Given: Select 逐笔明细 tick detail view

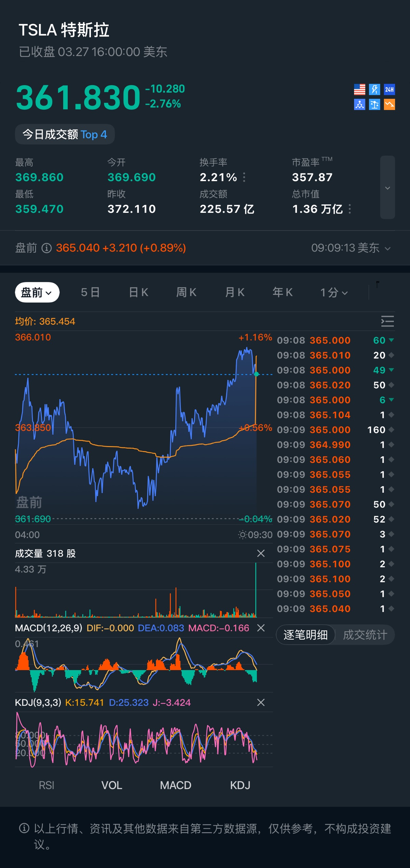Looking at the screenshot, I should point(305,635).
